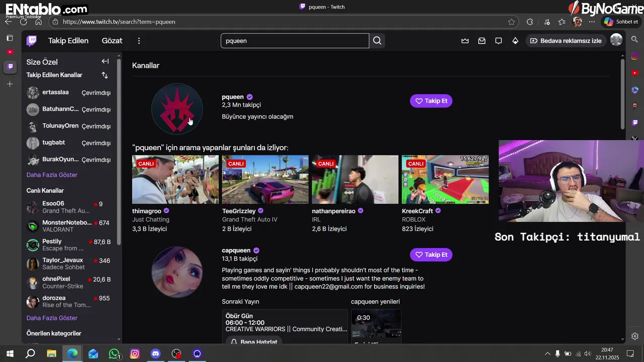Open MonsterNotebo... VALORANT live channel

68,226
